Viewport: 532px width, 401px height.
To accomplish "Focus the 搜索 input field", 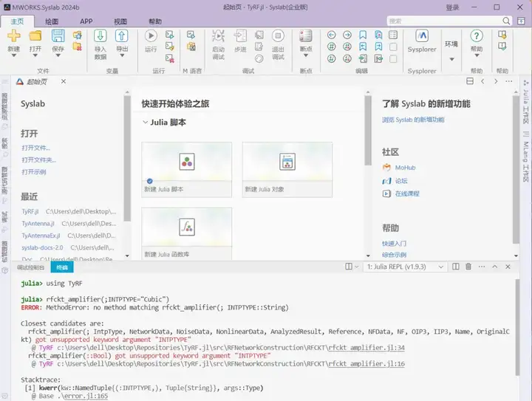I will (445, 21).
